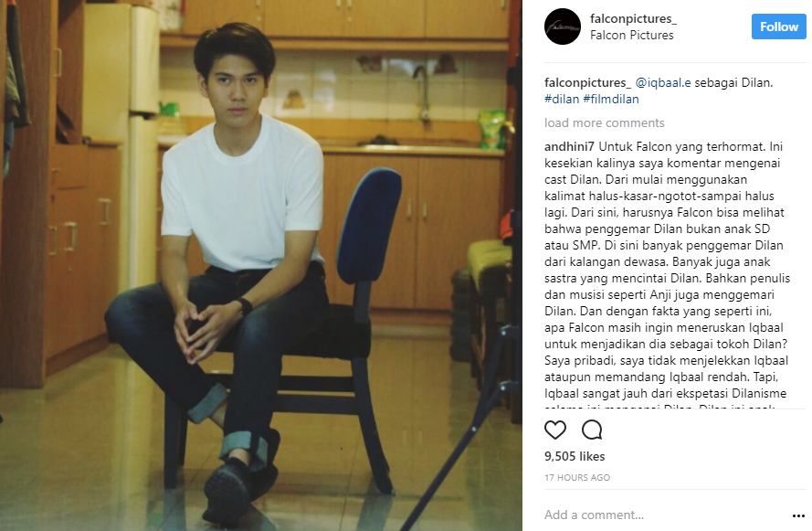The width and height of the screenshot is (812, 531).
Task: Open the #dilan hashtag
Action: [x=562, y=99]
